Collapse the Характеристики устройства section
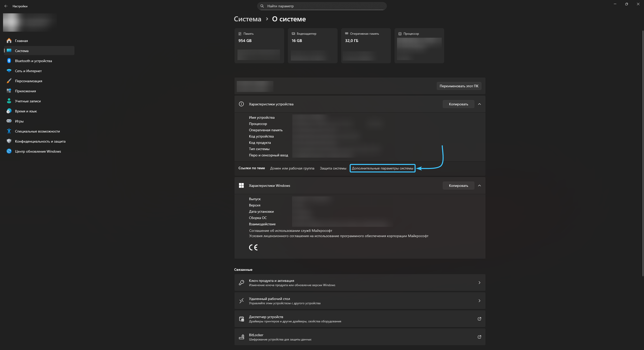The height and width of the screenshot is (350, 644). (x=479, y=104)
